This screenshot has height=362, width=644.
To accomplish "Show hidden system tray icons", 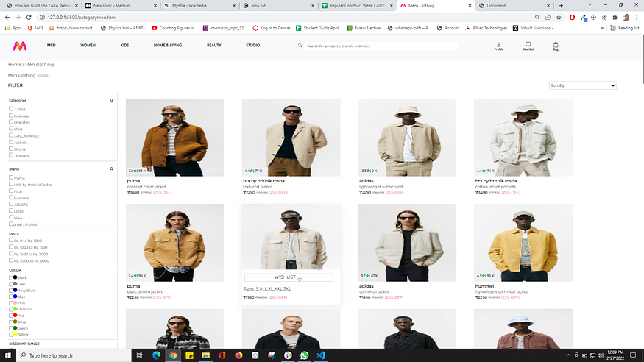I will tap(568, 355).
